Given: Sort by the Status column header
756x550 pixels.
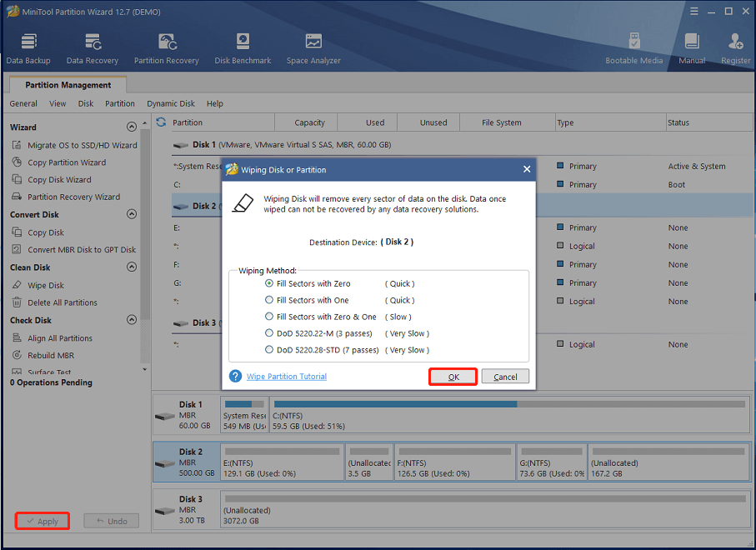Looking at the screenshot, I should (708, 122).
